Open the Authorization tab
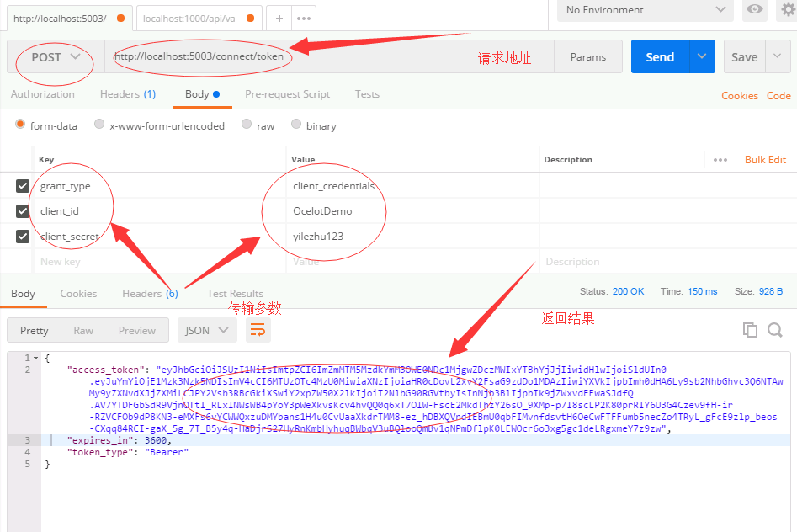The image size is (797, 532). pyautogui.click(x=43, y=94)
